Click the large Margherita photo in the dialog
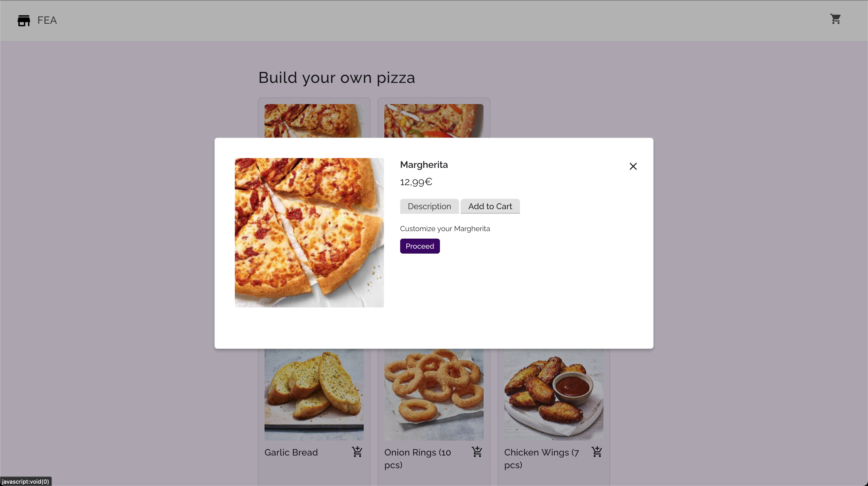 tap(309, 232)
